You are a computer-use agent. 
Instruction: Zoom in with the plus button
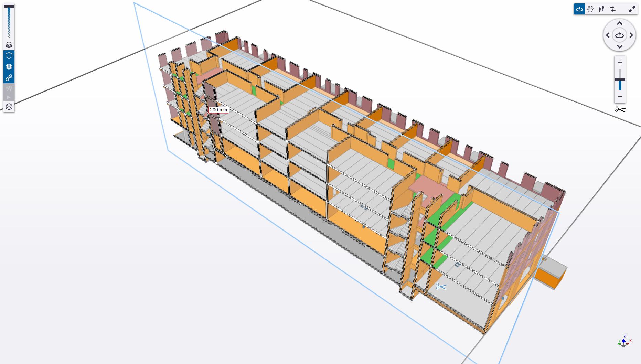pos(620,62)
